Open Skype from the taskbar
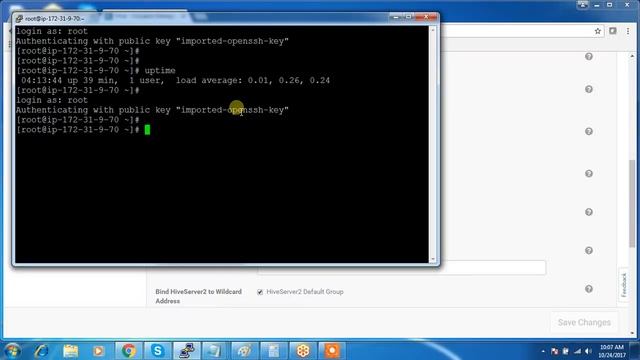This screenshot has height=360, width=640. (158, 351)
